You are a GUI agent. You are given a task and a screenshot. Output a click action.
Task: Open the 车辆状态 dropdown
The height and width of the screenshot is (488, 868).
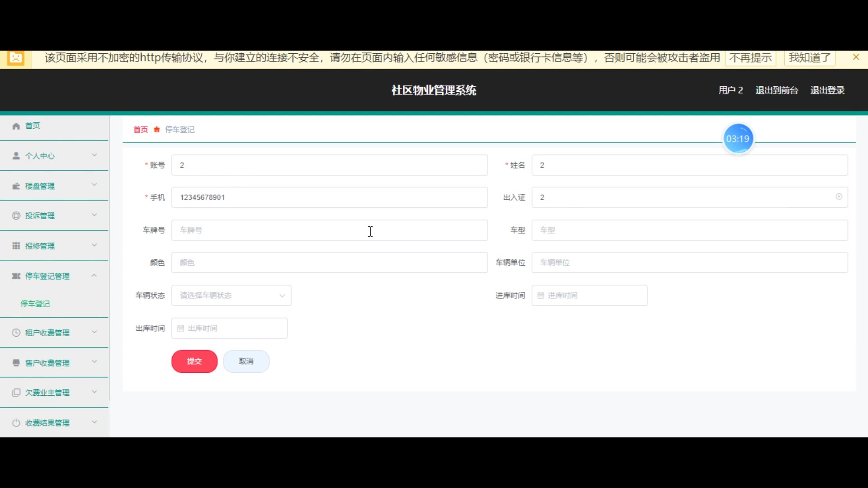(x=231, y=296)
